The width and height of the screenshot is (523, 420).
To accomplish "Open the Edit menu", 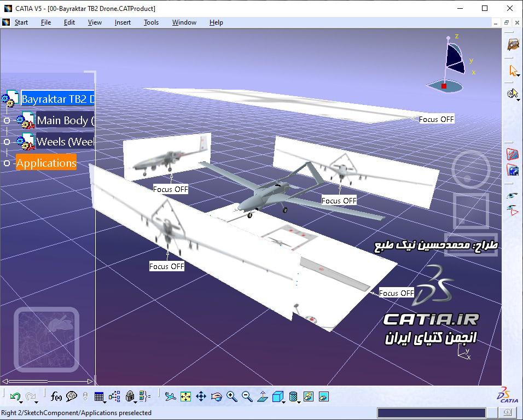I will click(69, 22).
